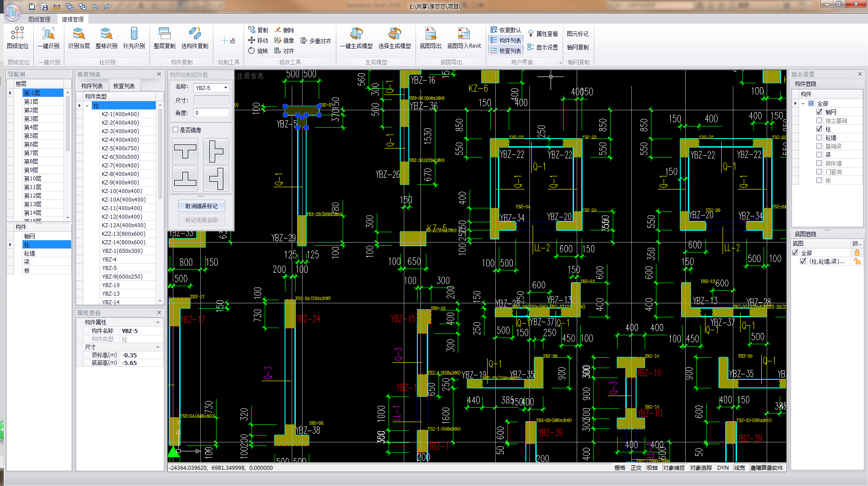Click 底图导入Revit import icon
The height and width of the screenshot is (486, 868).
tap(464, 38)
